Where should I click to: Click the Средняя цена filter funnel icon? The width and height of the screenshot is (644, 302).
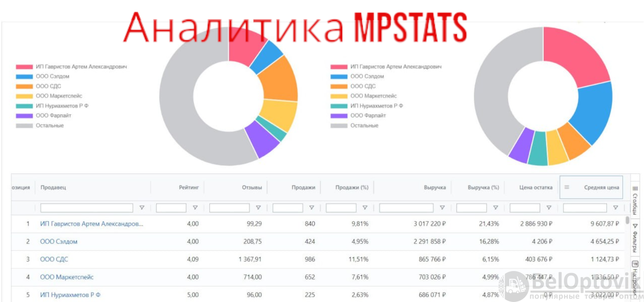pyautogui.click(x=615, y=208)
